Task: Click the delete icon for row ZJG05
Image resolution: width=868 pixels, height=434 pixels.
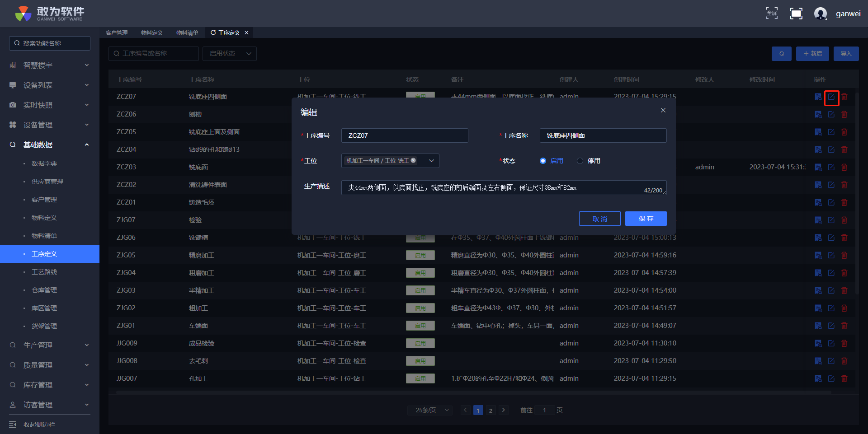Action: click(x=844, y=255)
